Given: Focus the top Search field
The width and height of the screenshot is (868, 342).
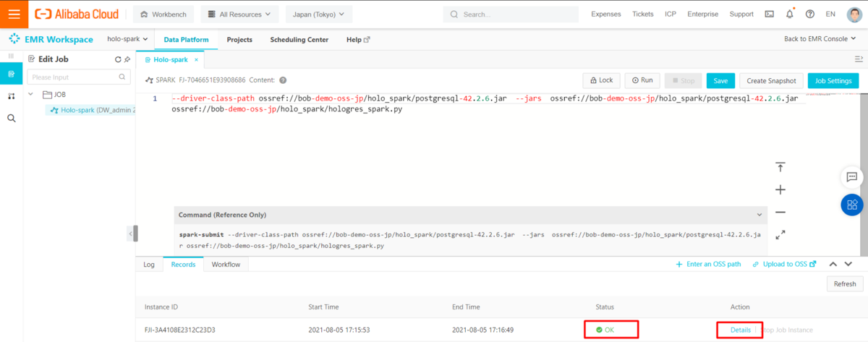Looking at the screenshot, I should pos(511,14).
